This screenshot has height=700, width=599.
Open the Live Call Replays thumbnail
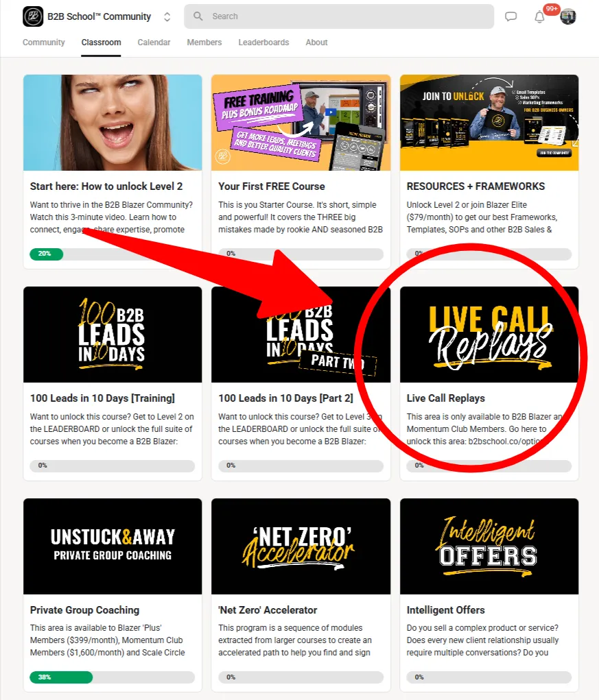[489, 335]
